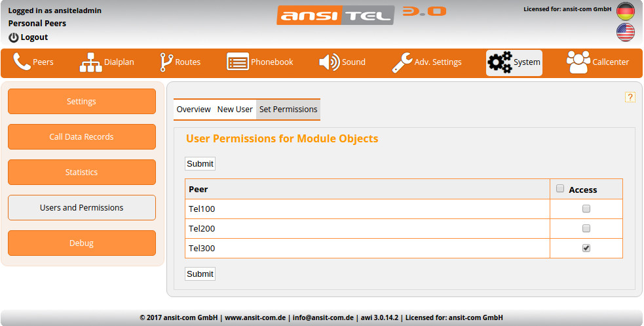Open the Phonebook list icon
The width and height of the screenshot is (644, 326).
click(238, 62)
